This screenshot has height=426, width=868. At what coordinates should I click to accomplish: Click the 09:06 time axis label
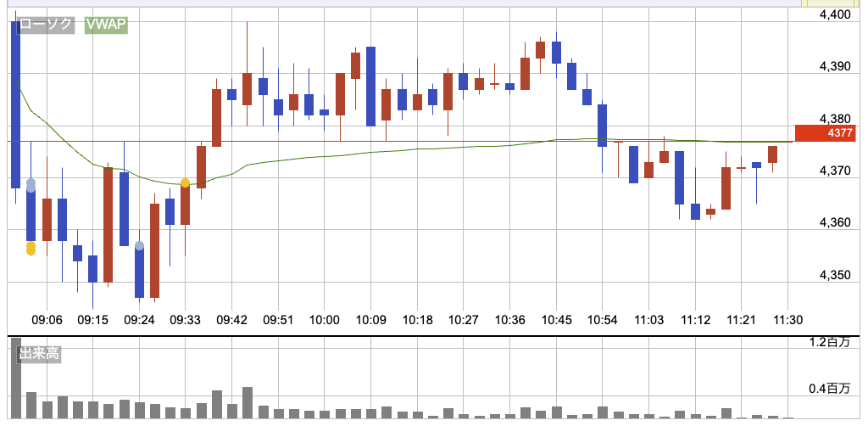[47, 320]
